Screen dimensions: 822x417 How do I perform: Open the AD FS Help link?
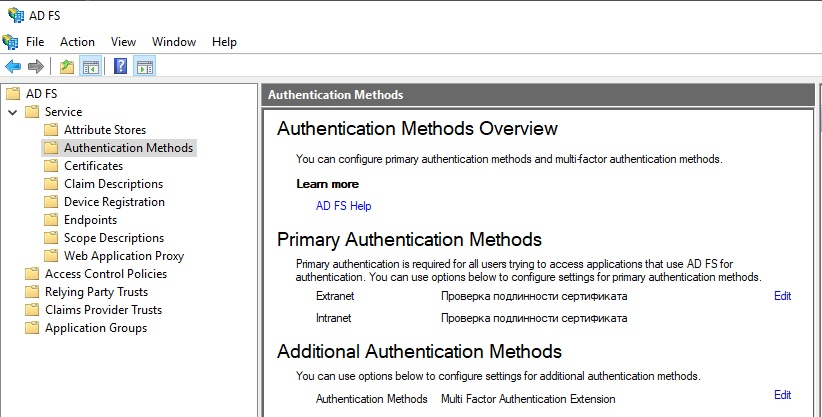tap(343, 206)
